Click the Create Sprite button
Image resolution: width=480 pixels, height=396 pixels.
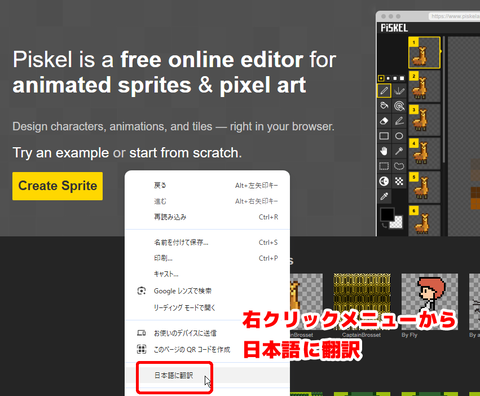coord(57,186)
